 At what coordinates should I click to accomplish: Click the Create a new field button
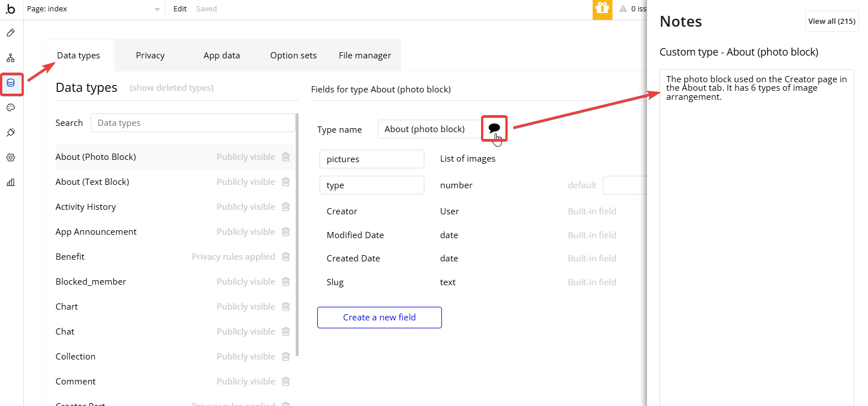(x=379, y=318)
